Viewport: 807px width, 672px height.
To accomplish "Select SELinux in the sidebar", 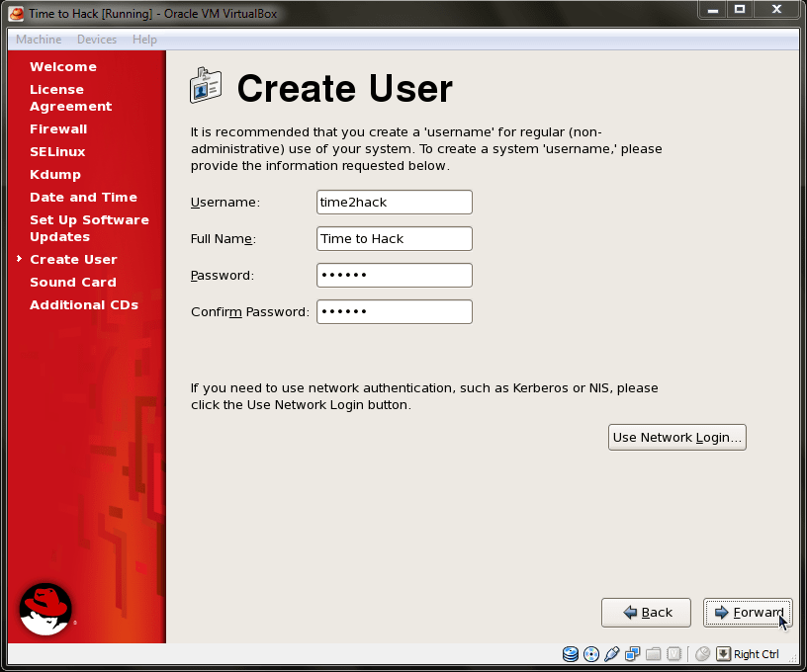I will (57, 151).
